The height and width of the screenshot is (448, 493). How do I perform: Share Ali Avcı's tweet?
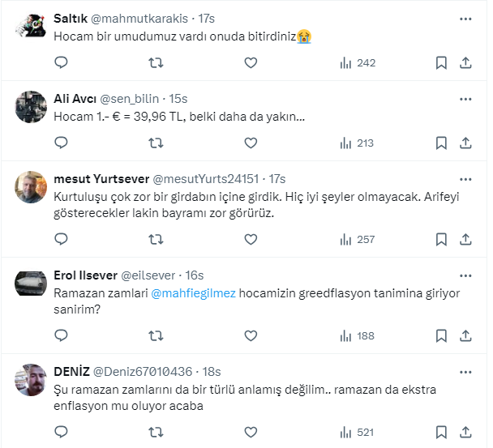[465, 143]
